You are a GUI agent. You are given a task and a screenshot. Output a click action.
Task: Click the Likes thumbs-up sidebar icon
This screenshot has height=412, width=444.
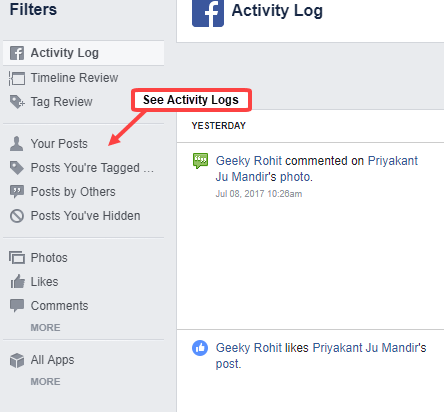coord(17,281)
